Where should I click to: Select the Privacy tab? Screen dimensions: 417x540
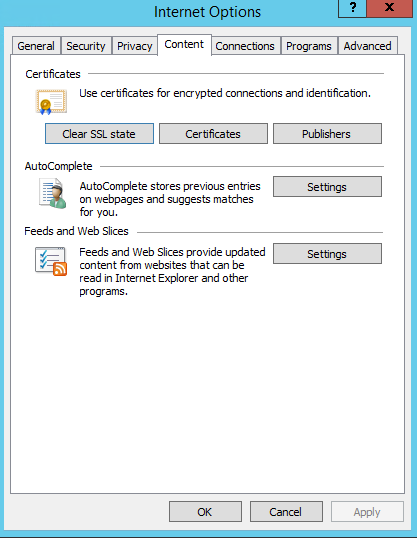pyautogui.click(x=135, y=46)
